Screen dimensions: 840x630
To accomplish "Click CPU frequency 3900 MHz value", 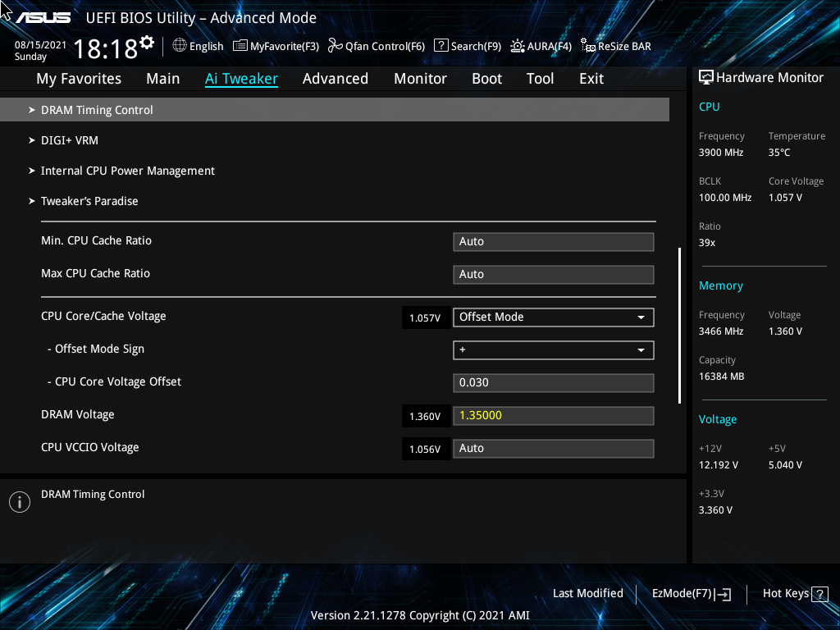I will coord(721,153).
